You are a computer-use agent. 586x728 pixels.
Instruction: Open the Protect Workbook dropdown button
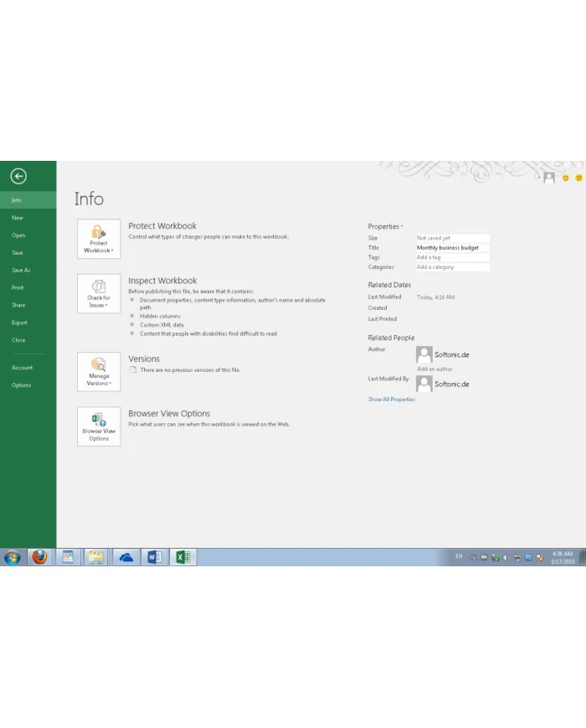99,239
